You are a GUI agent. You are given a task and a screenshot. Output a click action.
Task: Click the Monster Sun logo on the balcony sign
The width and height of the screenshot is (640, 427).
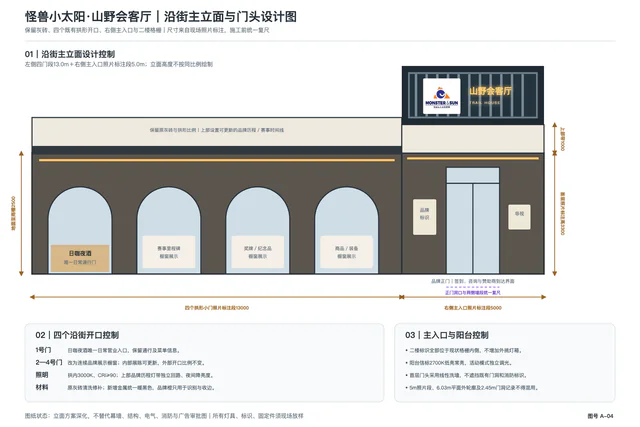(x=442, y=96)
